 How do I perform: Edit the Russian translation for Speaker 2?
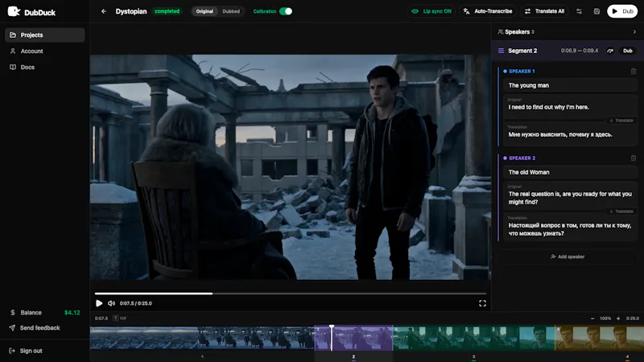pyautogui.click(x=570, y=228)
